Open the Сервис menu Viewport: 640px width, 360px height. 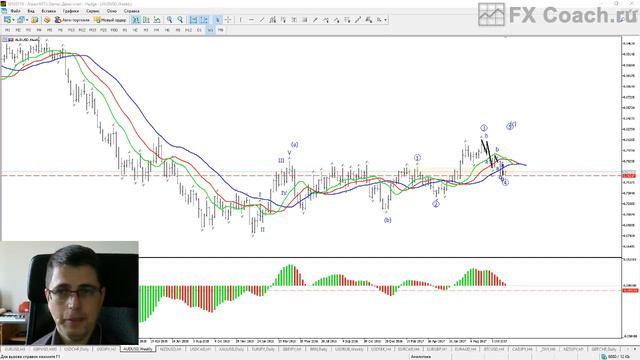93,11
